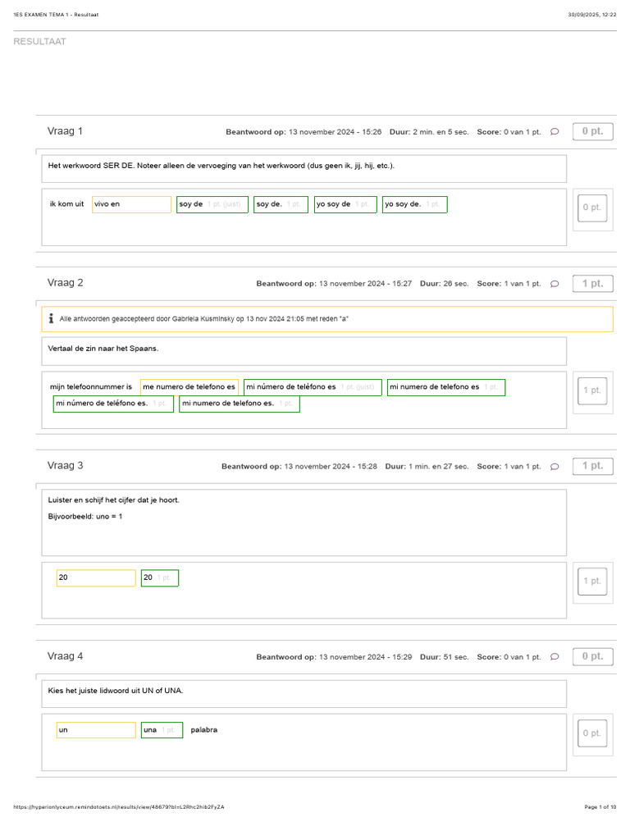Select the green correct answer box 20
This screenshot has height=840, width=630.
tap(160, 578)
